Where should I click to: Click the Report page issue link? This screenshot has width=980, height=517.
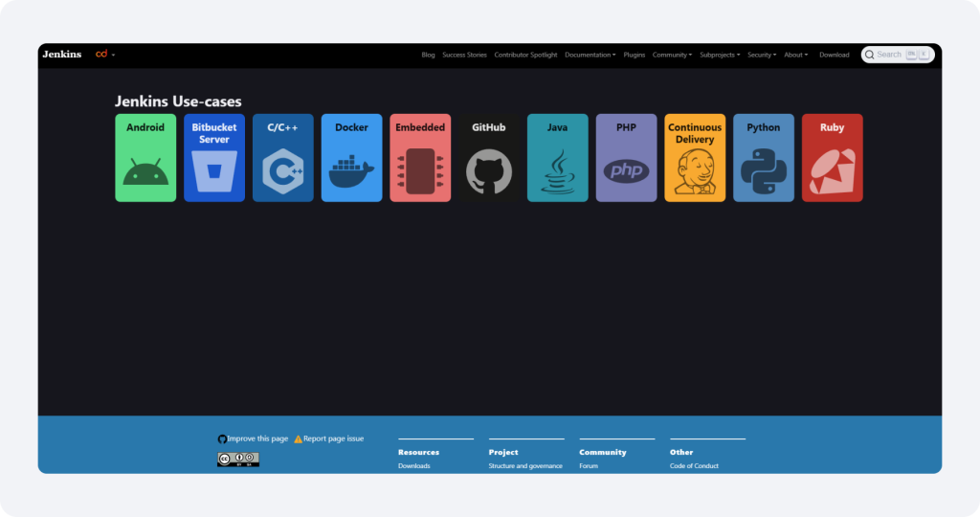[329, 438]
